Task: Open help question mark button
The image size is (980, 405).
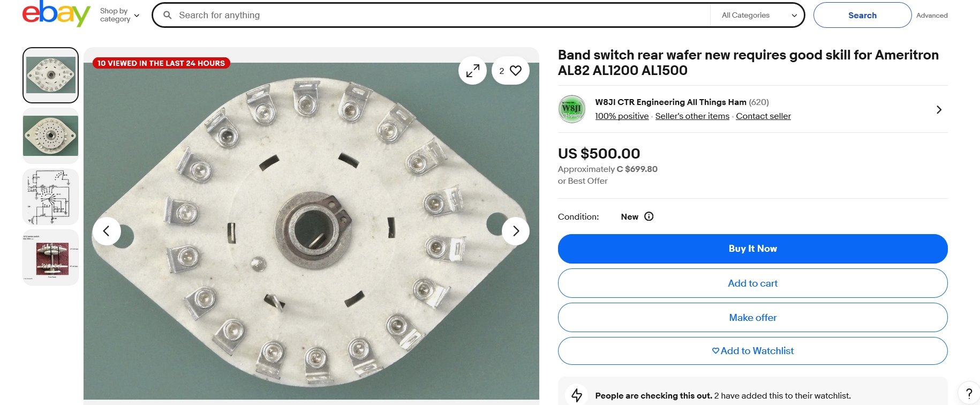Action: tap(969, 393)
